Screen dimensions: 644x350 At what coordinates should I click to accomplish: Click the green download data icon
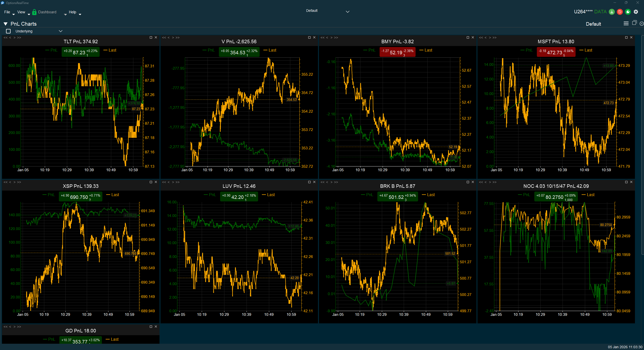coord(612,12)
